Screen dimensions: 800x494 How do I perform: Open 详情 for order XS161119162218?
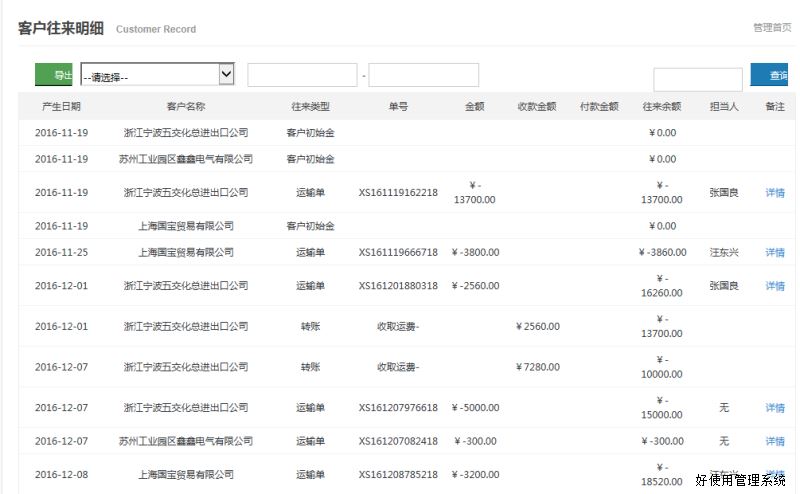tap(775, 193)
